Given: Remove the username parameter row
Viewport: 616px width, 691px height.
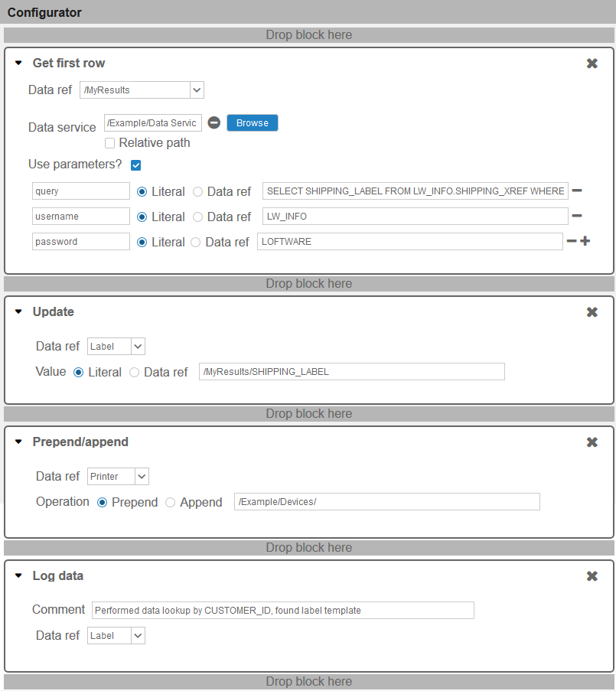Looking at the screenshot, I should coord(577,216).
